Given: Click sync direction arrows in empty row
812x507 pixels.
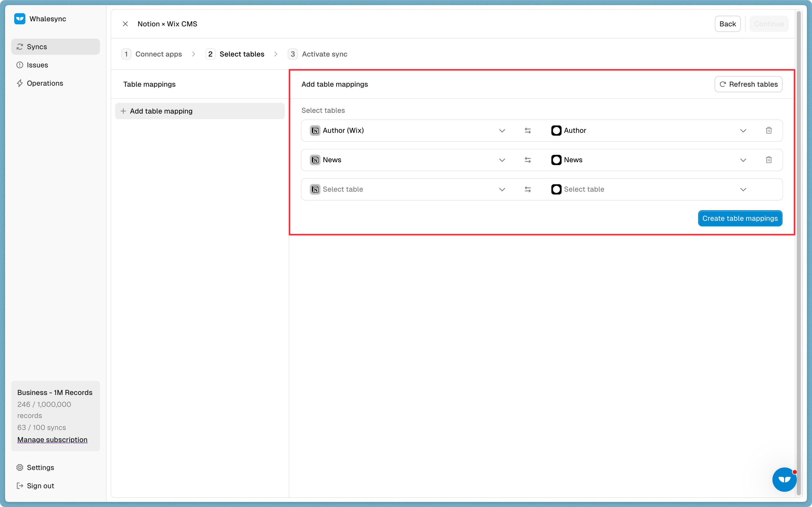Looking at the screenshot, I should pyautogui.click(x=528, y=189).
